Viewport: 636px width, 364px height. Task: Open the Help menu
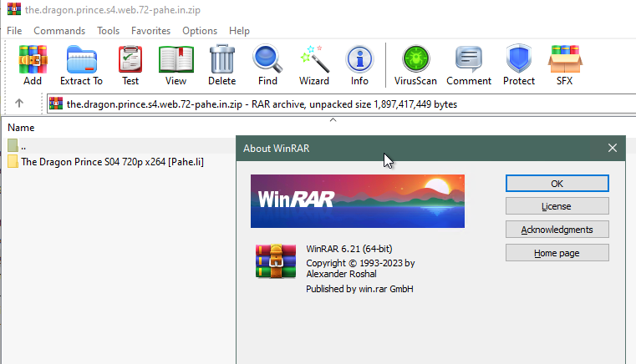239,31
